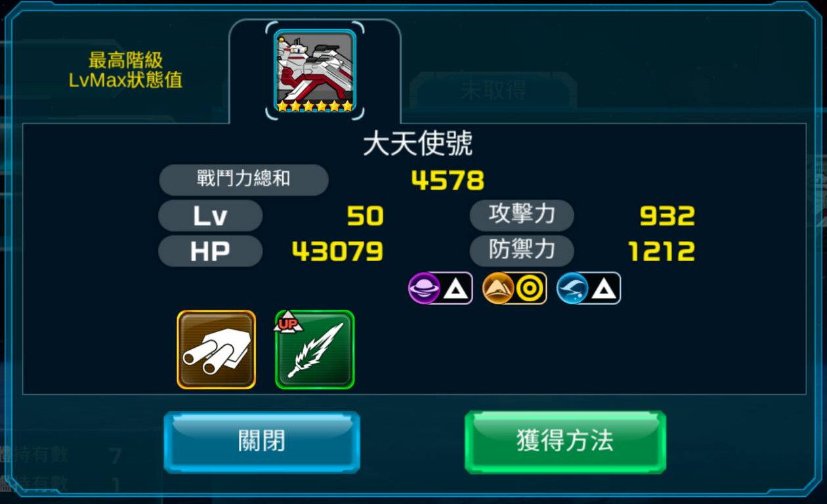Tap the triangle rating beside the planet icon
This screenshot has width=827, height=504.
[x=456, y=289]
